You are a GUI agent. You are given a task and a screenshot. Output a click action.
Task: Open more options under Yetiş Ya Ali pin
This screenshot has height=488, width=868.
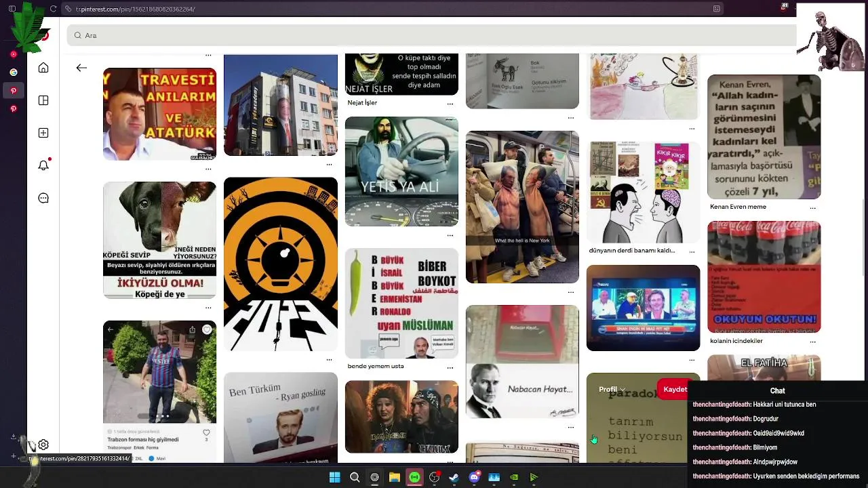(x=450, y=235)
